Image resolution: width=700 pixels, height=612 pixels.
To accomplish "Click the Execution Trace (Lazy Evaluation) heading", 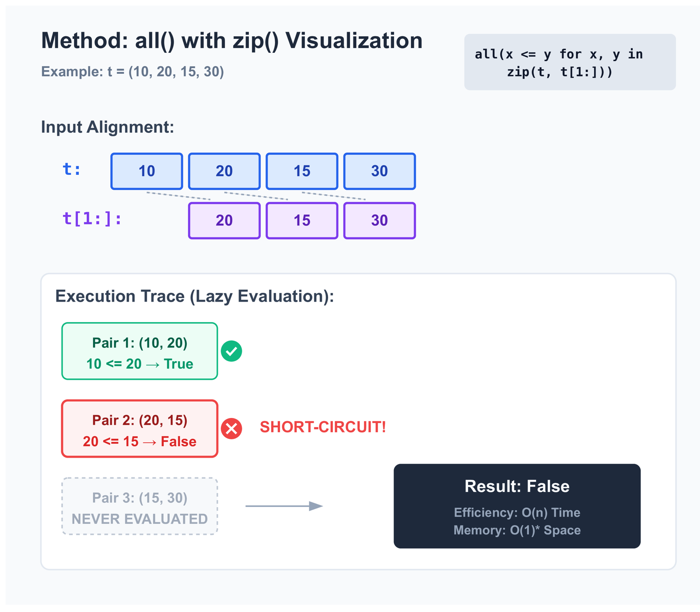I will (x=194, y=296).
